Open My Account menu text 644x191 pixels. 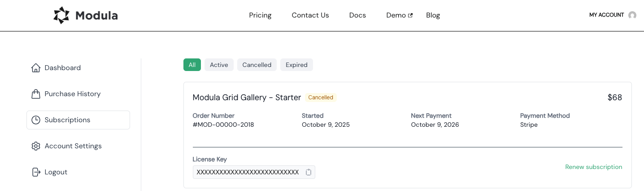pyautogui.click(x=606, y=15)
